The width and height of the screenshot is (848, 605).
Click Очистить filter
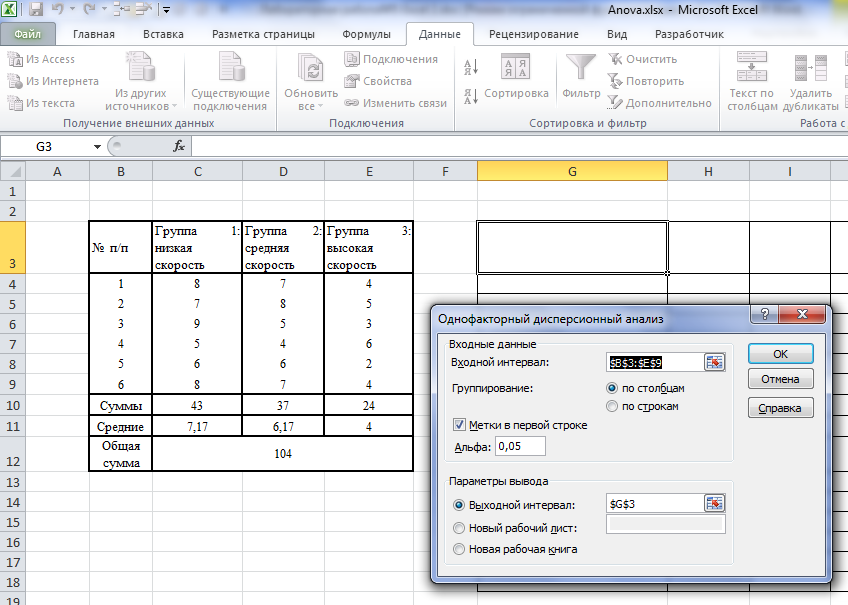coord(642,59)
